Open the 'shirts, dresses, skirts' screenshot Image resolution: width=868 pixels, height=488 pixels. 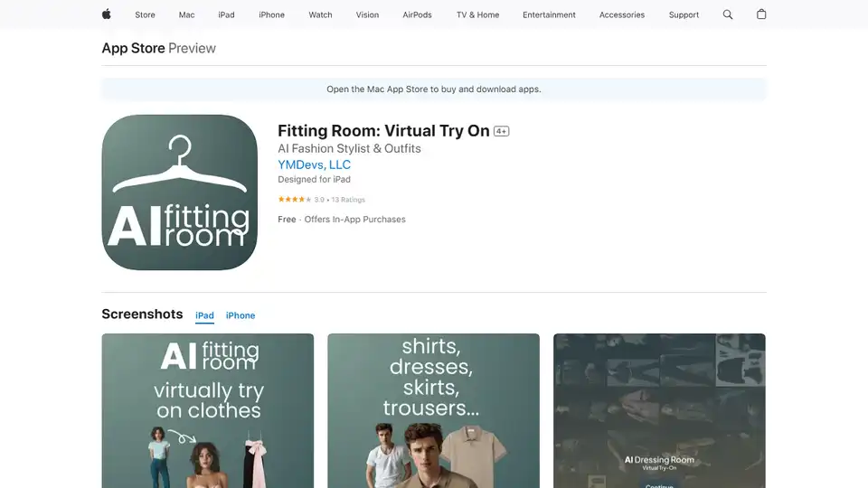[433, 410]
